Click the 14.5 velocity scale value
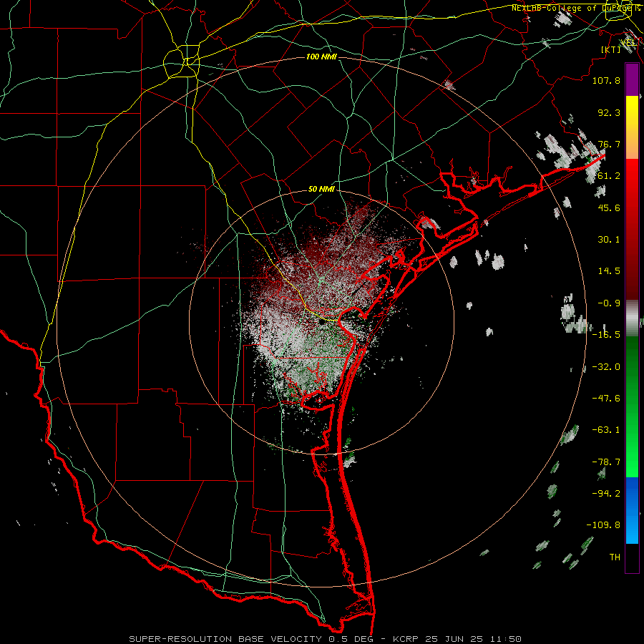The height and width of the screenshot is (644, 644). [609, 271]
